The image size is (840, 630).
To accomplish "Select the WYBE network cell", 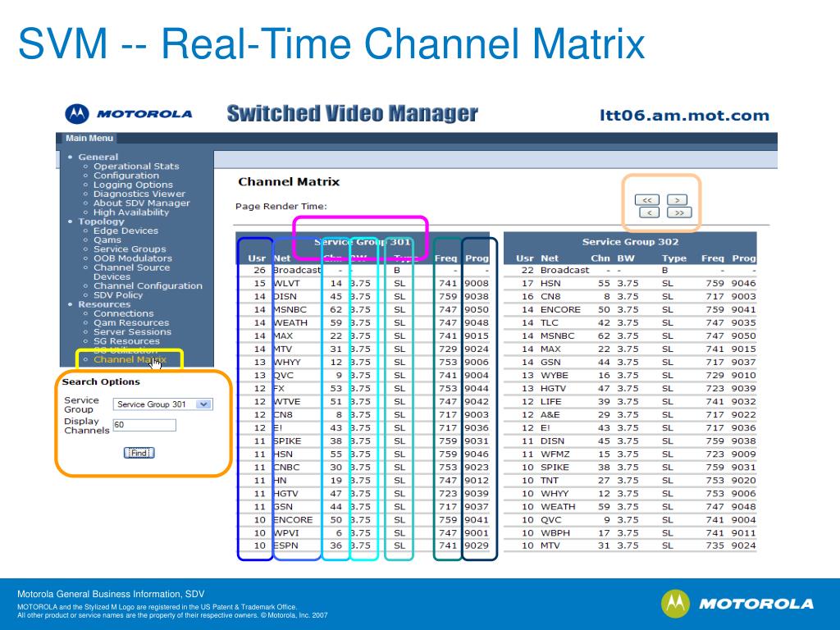I will [554, 376].
